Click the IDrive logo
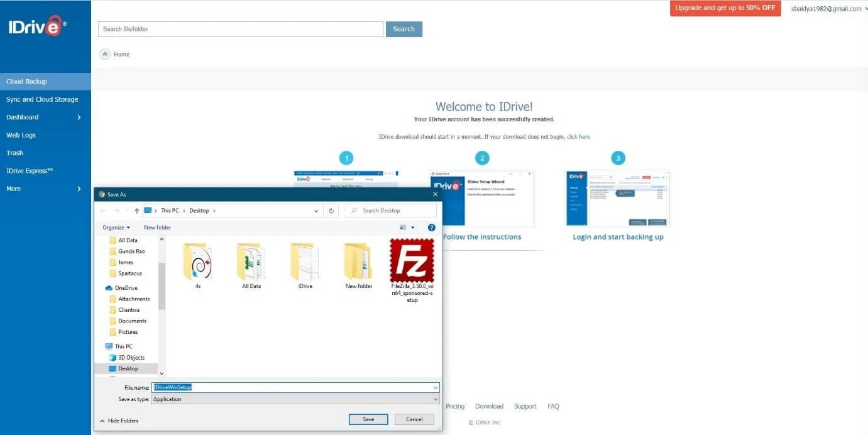This screenshot has height=435, width=868. tap(35, 26)
